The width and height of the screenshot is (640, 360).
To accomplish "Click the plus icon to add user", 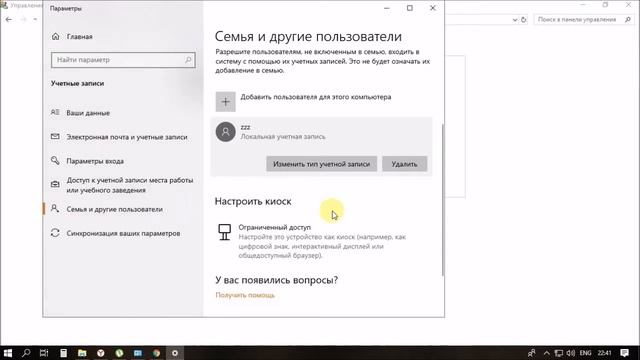I will [x=226, y=102].
